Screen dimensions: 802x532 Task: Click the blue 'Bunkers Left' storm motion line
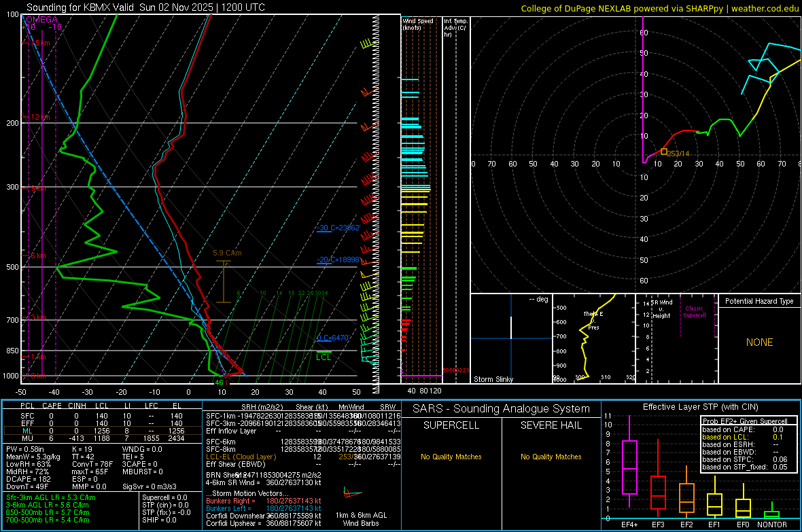click(x=264, y=508)
